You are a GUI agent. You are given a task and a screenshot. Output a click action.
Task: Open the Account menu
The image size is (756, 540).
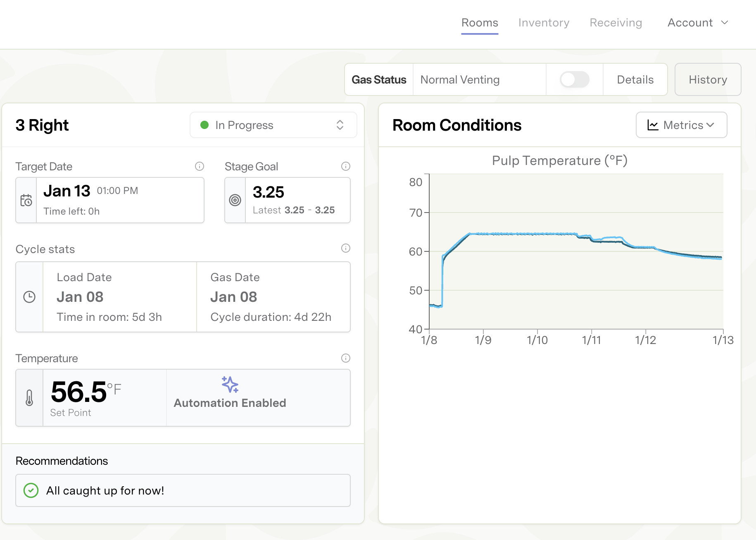point(698,23)
